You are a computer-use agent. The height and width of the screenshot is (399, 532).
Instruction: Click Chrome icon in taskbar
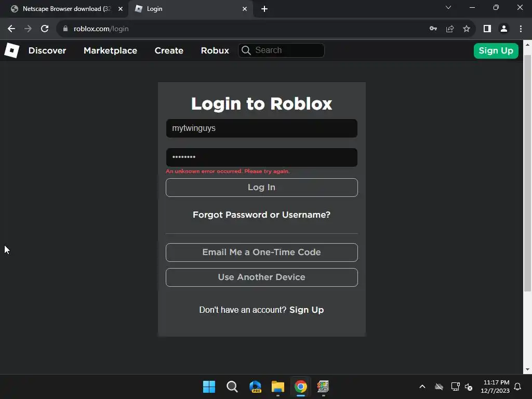point(301,387)
